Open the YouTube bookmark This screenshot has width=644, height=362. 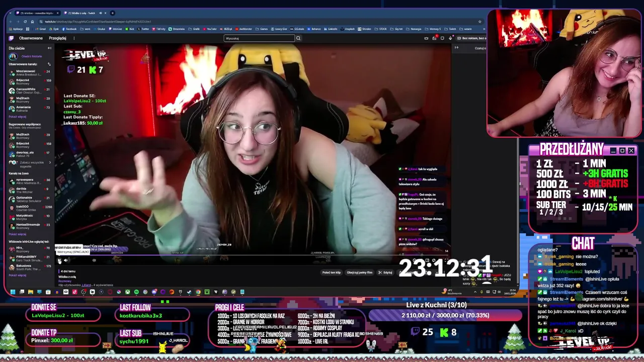coord(209,29)
